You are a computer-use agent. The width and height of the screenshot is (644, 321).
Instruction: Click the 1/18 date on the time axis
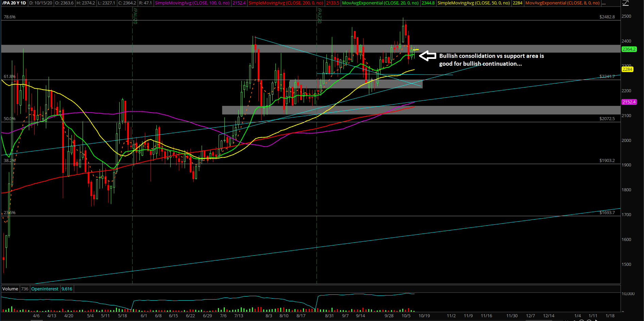tap(610, 316)
